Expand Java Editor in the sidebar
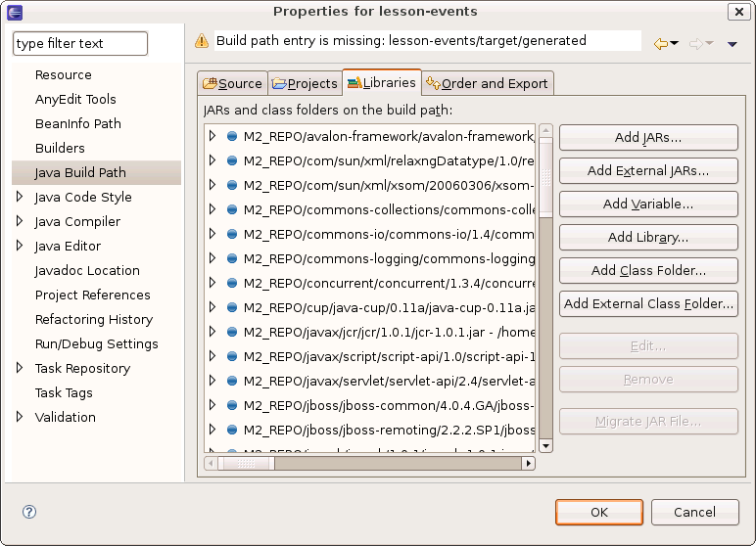Screen dimensions: 756x546 point(20,246)
